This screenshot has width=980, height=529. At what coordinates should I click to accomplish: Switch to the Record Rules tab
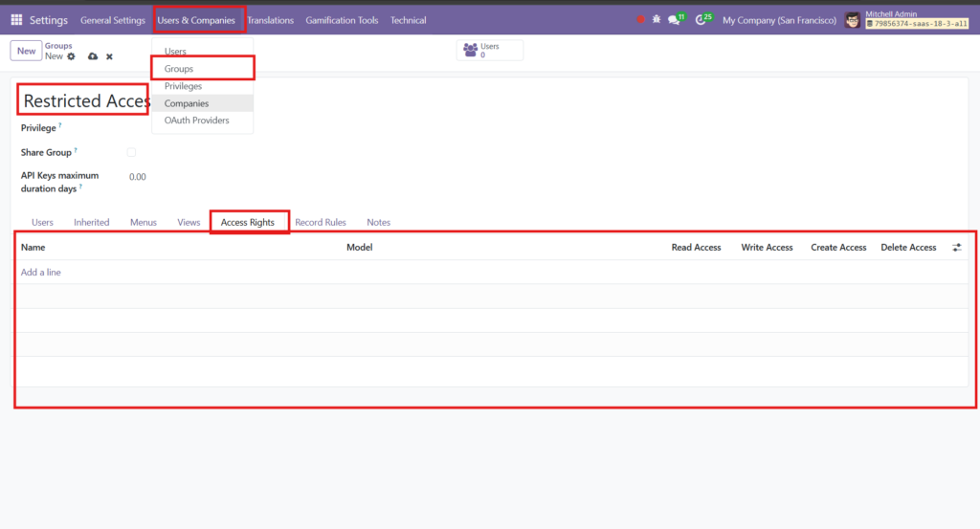(x=321, y=222)
